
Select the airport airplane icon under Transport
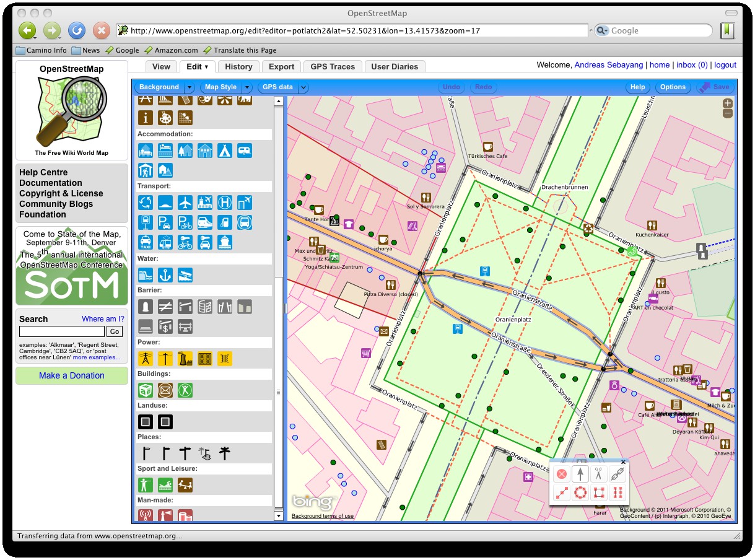[x=185, y=203]
